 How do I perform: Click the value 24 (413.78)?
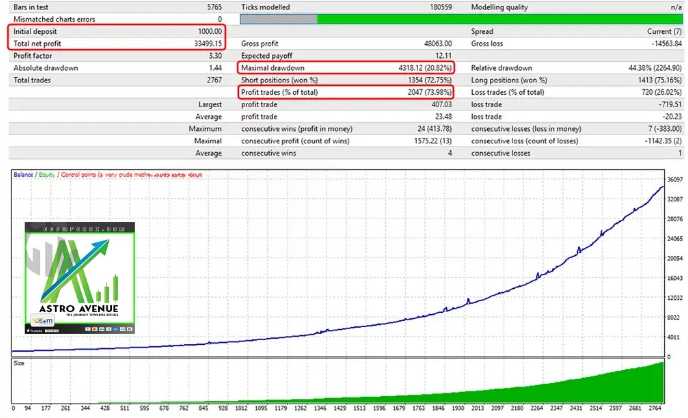[434, 129]
